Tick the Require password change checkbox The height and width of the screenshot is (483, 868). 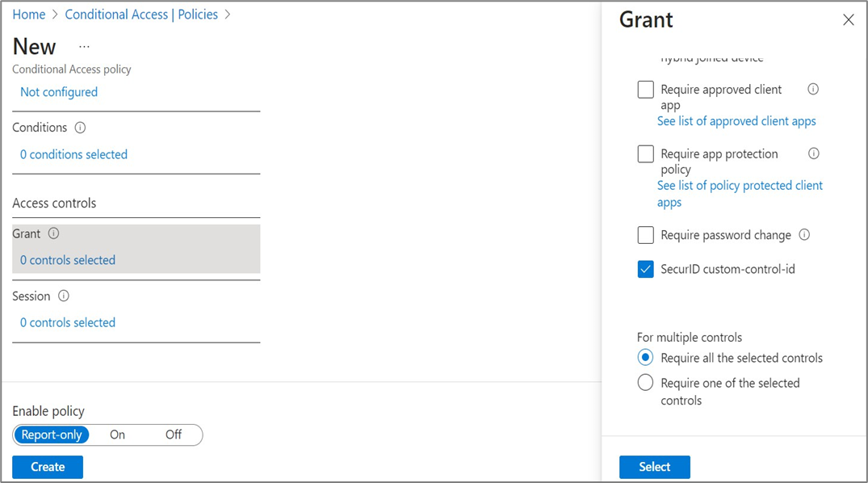coord(645,235)
